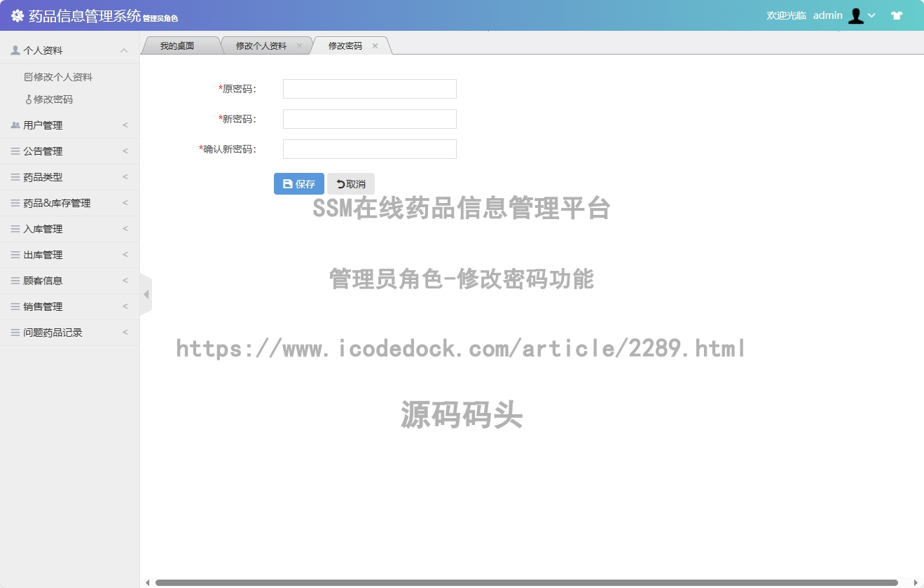Viewport: 924px width, 588px height.
Task: Click the 顾客信息 list icon
Action: [x=15, y=281]
